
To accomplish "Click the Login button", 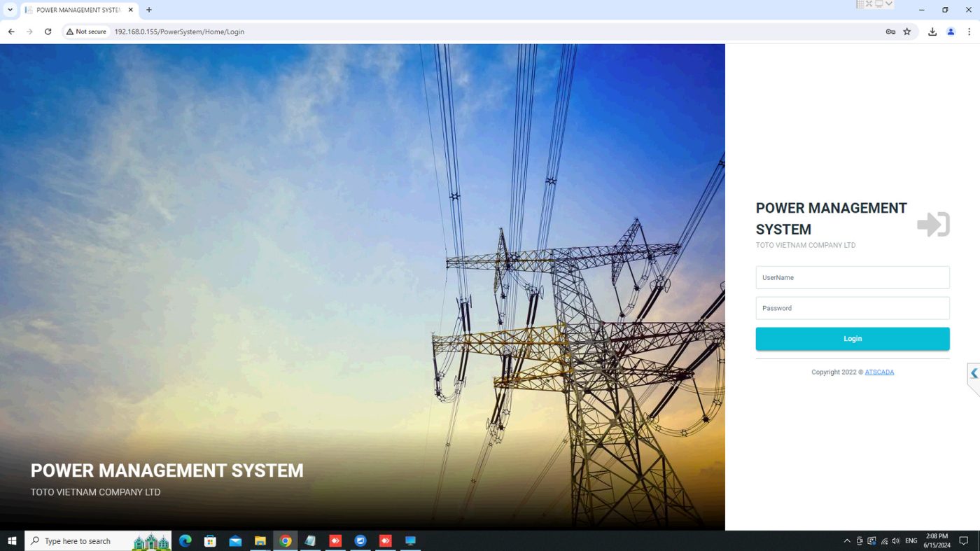I will point(852,339).
